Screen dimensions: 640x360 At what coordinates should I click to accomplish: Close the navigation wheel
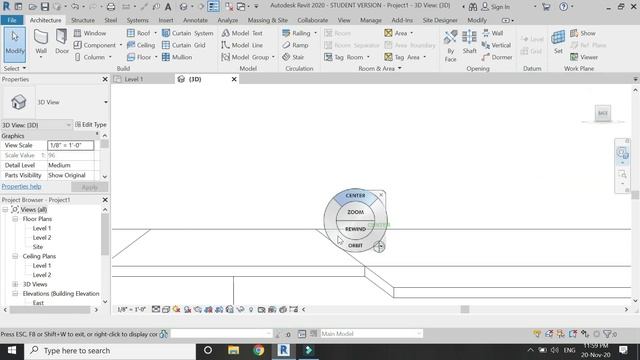tap(381, 195)
